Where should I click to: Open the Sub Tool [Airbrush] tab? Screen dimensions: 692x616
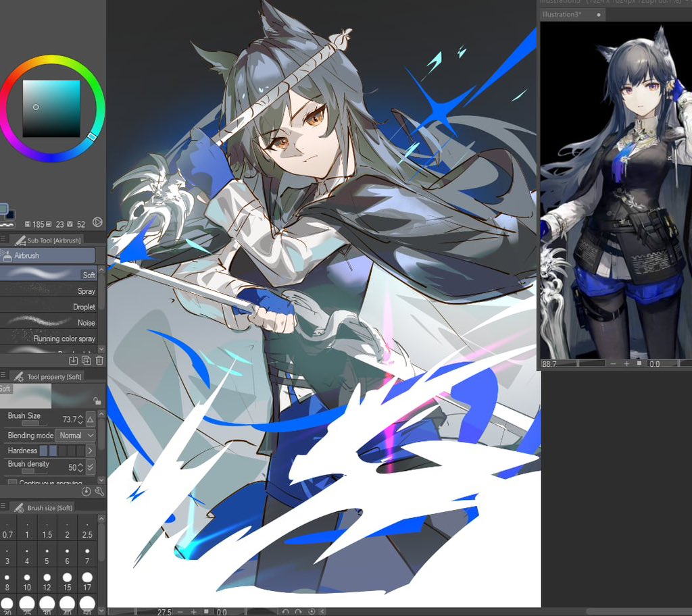(x=48, y=240)
